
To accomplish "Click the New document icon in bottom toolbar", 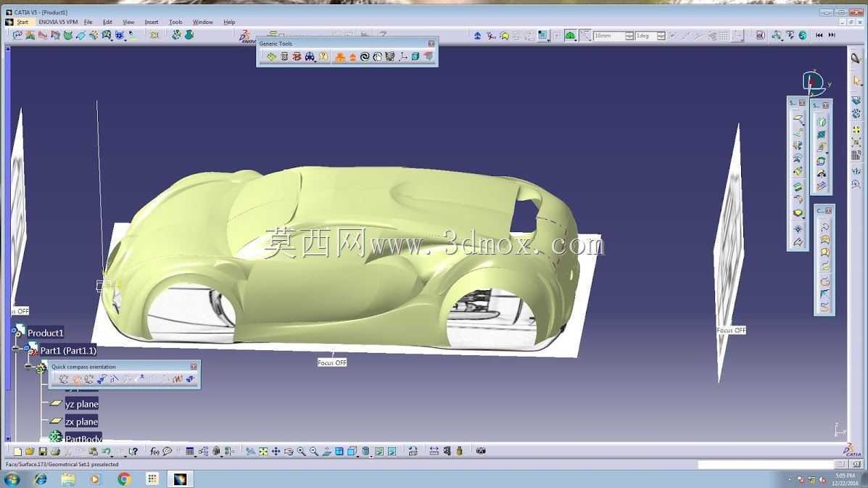I will (17, 452).
